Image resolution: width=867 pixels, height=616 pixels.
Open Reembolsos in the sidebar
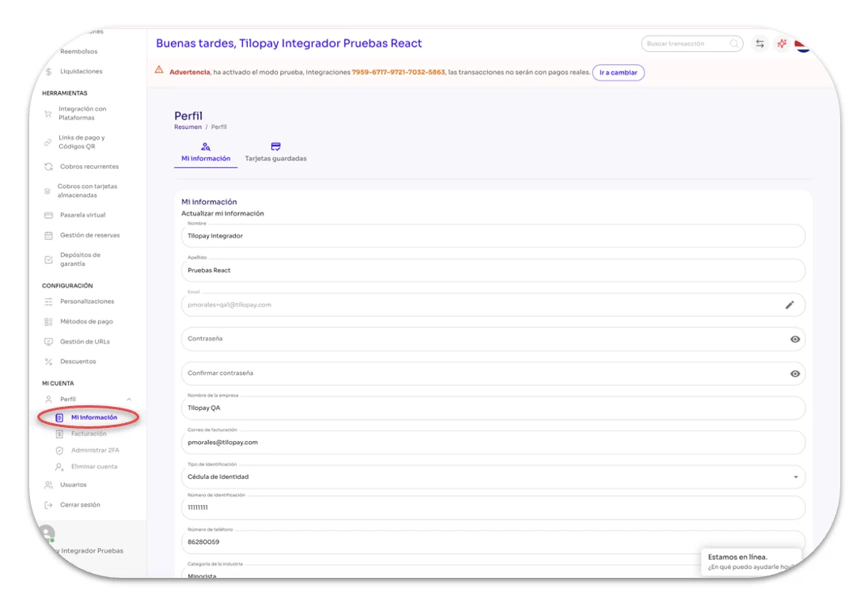tap(79, 51)
